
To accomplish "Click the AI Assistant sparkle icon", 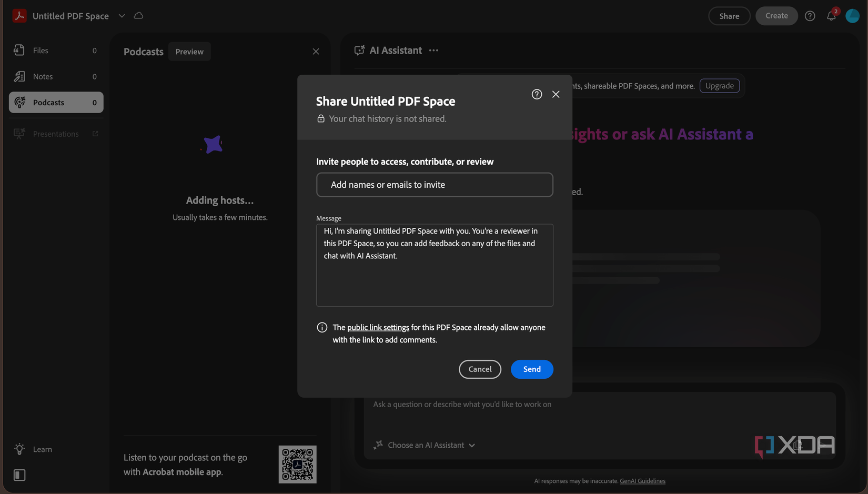I will click(x=378, y=445).
